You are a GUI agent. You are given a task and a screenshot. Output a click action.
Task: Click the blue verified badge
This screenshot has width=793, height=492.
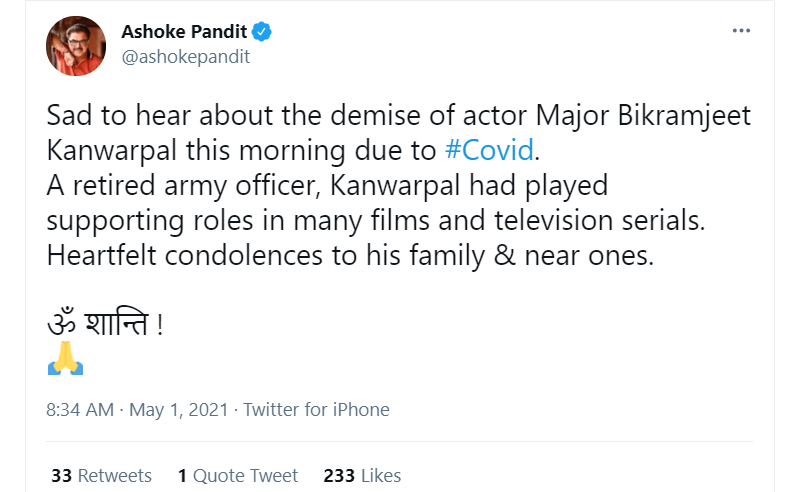(262, 32)
